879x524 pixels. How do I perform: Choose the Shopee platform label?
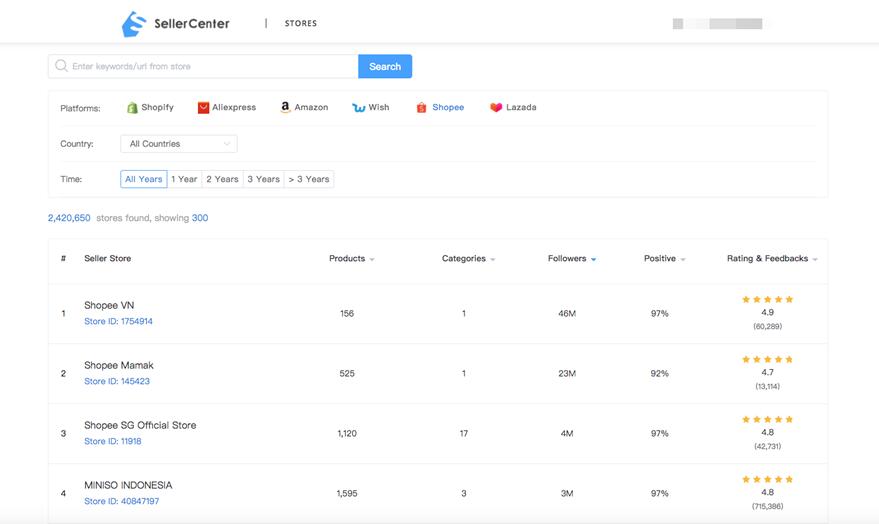448,107
